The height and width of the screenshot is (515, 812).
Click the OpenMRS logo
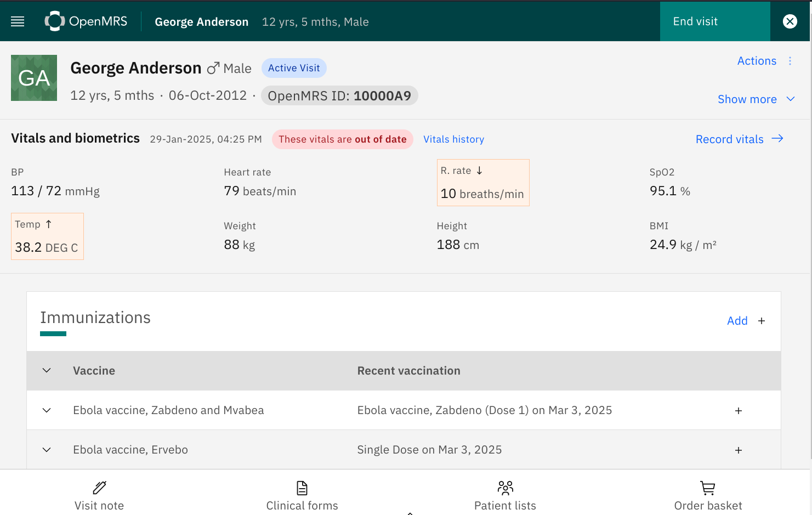click(x=86, y=21)
